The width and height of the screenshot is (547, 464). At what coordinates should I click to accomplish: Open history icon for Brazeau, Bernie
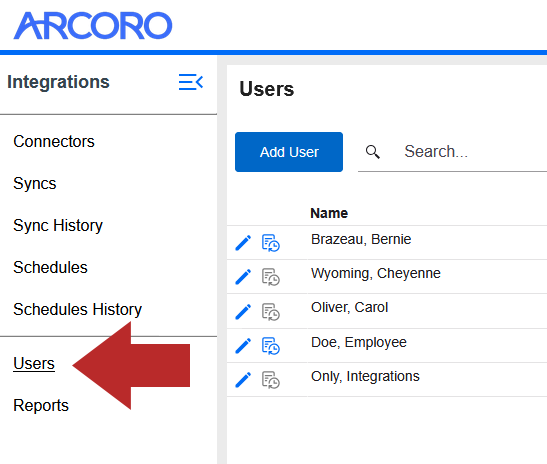point(271,243)
